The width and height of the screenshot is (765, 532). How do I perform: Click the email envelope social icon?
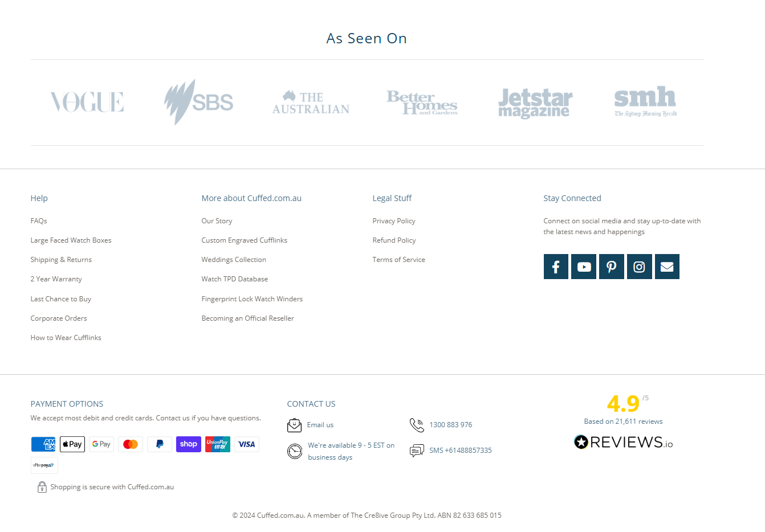pyautogui.click(x=667, y=267)
